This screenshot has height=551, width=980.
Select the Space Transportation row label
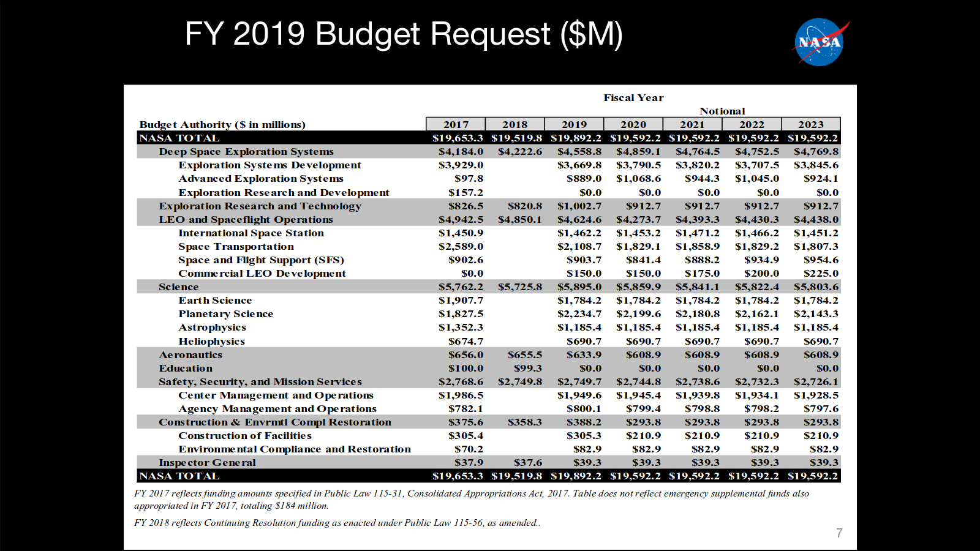(236, 246)
